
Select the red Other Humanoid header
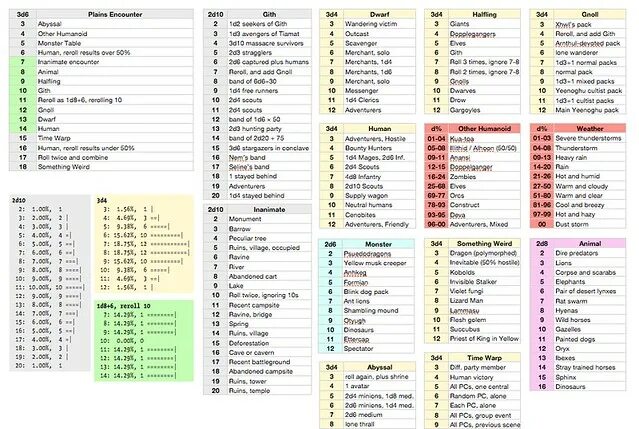coord(484,129)
